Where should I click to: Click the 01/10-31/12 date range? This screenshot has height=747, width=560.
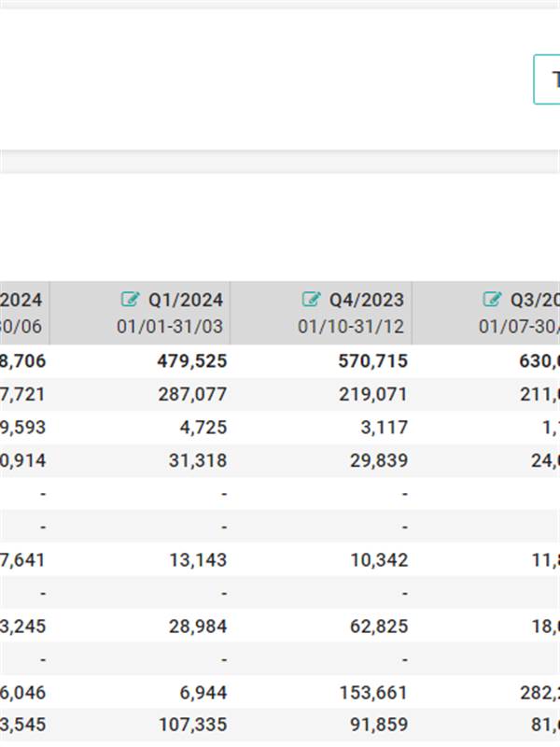[351, 327]
